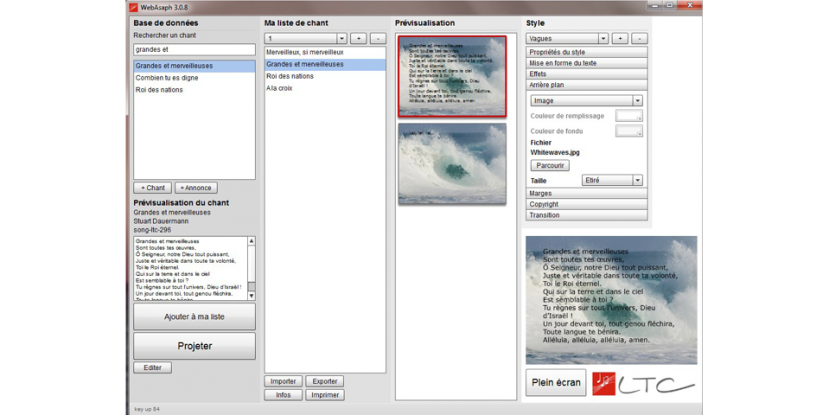This screenshot has width=829, height=415.
Task: Click inside the song lyrics preview text box
Action: 190,269
